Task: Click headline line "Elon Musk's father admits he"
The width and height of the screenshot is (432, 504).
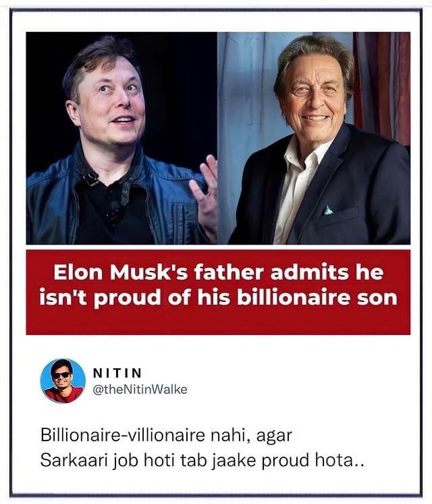Action: pos(217,273)
